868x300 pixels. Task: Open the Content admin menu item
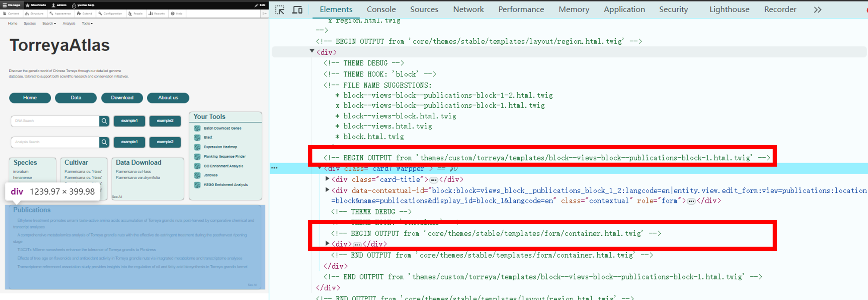pos(11,14)
